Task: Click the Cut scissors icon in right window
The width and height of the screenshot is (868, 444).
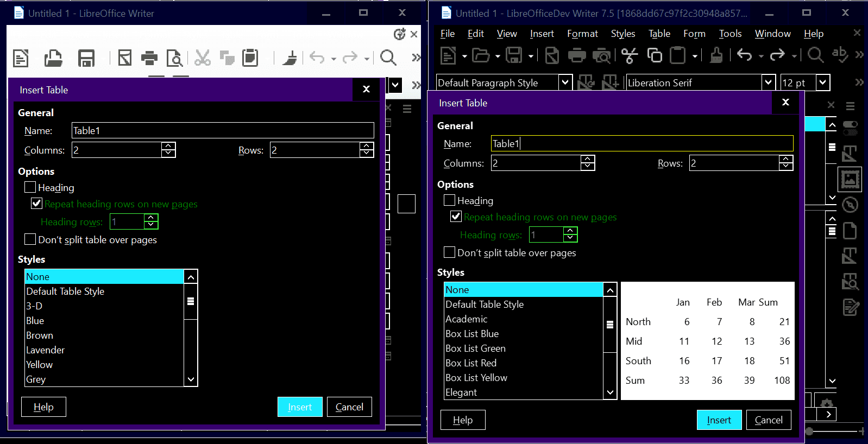Action: click(629, 55)
